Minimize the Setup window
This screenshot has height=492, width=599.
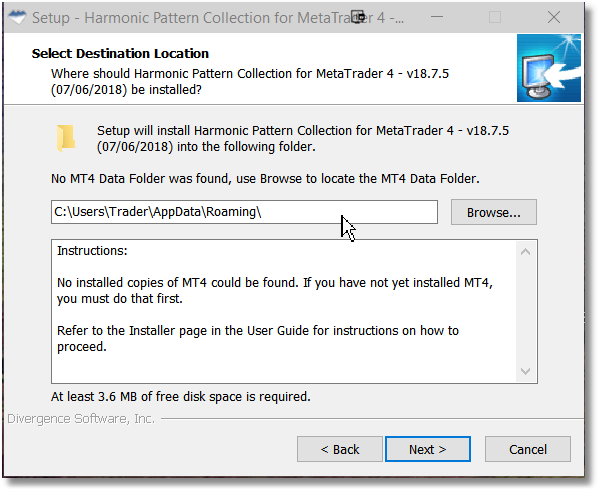[437, 17]
